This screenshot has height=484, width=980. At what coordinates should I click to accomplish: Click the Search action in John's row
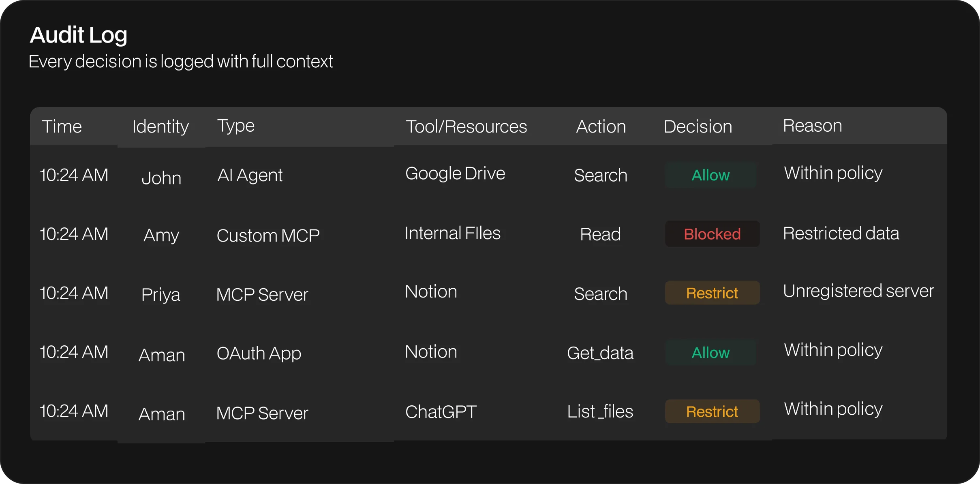tap(601, 175)
